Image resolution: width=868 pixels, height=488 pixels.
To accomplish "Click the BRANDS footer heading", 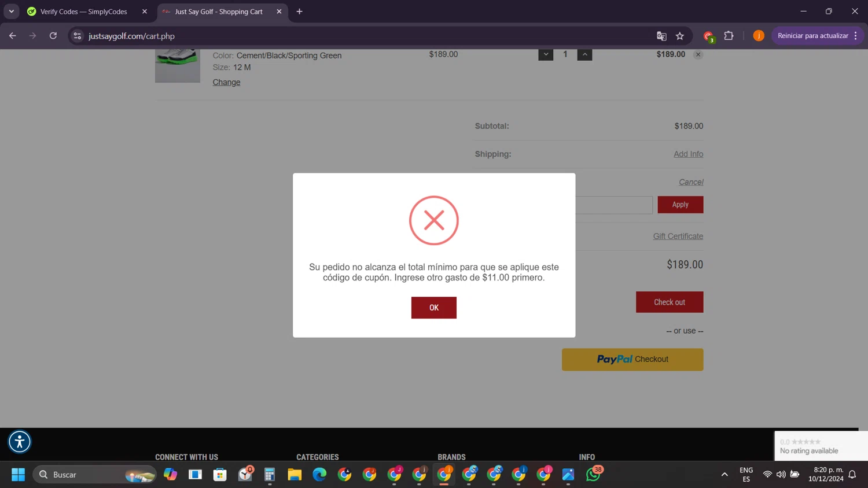I will point(451,457).
